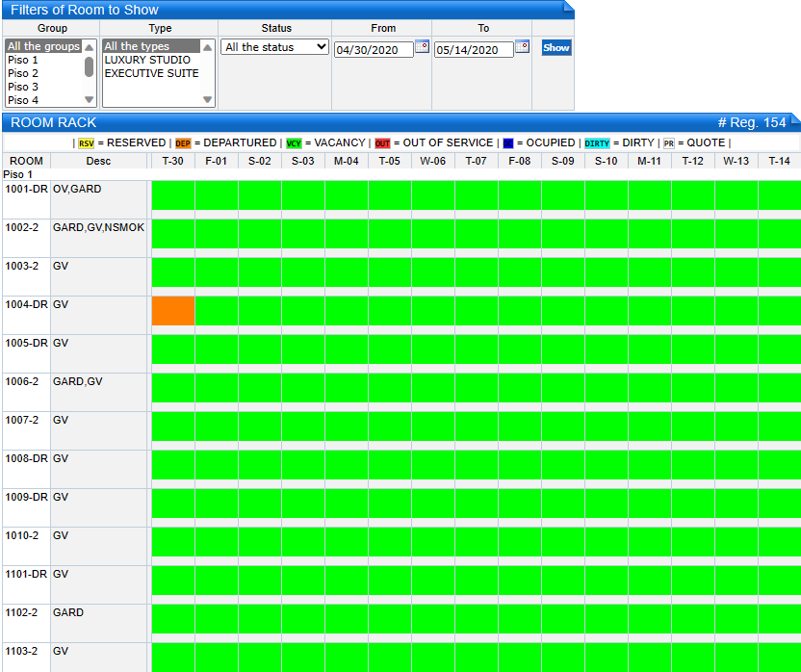This screenshot has height=672, width=801.
Task: Select Piso 1 in Group list
Action: (23, 60)
